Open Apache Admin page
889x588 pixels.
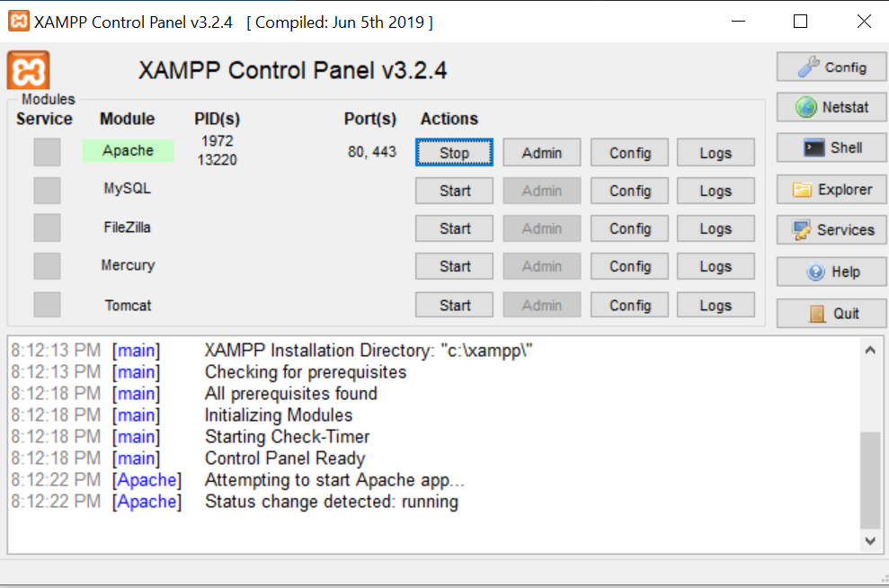point(542,153)
